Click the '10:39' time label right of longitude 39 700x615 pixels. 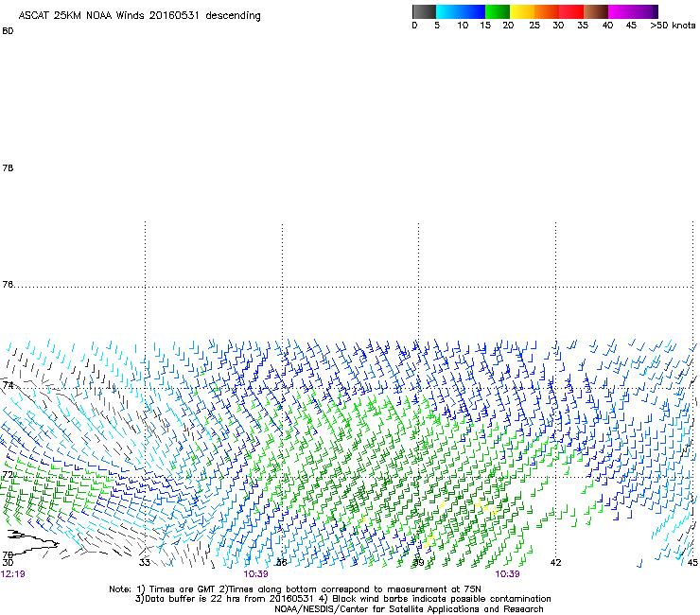[x=508, y=574]
